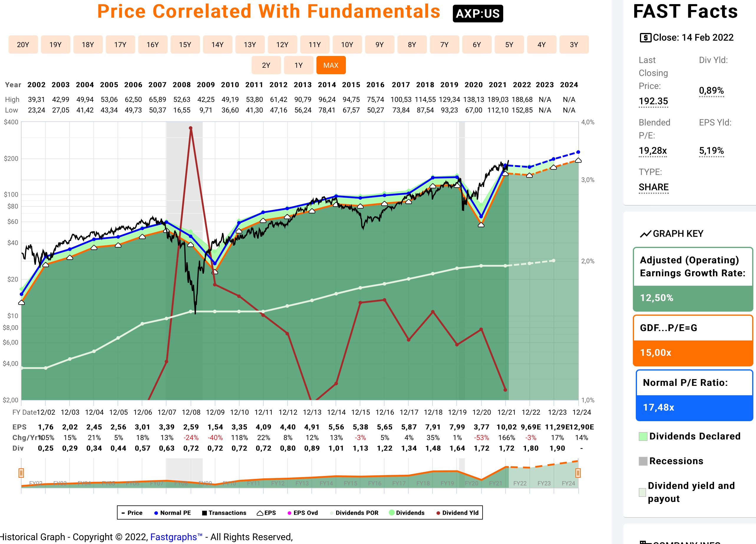Open the 192.35 last closing price value

coord(653,101)
